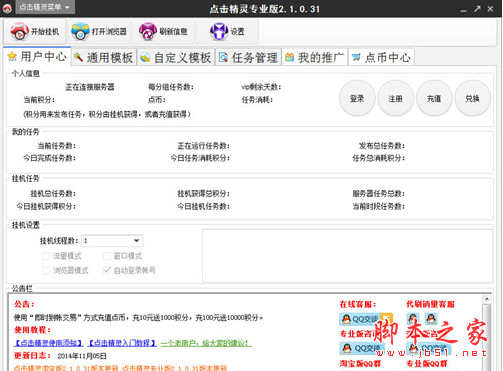The height and width of the screenshot is (371, 503).
Task: Click the 当前积分 label
Action: [x=39, y=100]
